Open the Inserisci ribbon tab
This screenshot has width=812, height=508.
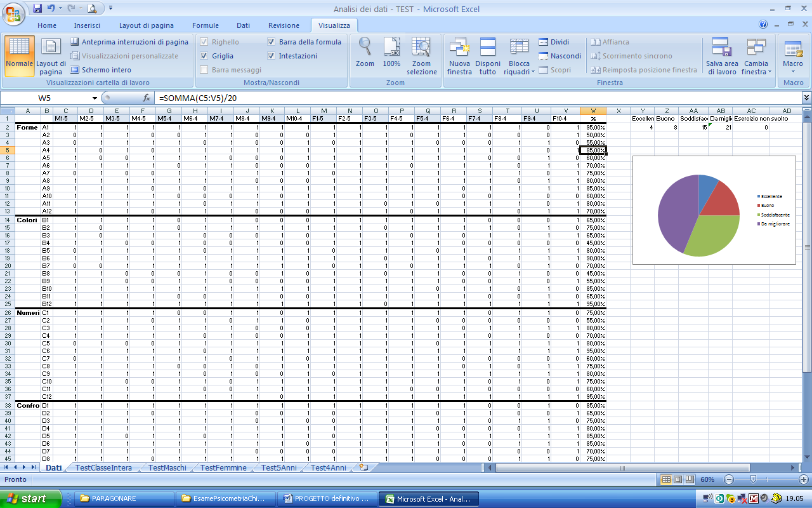(87, 25)
